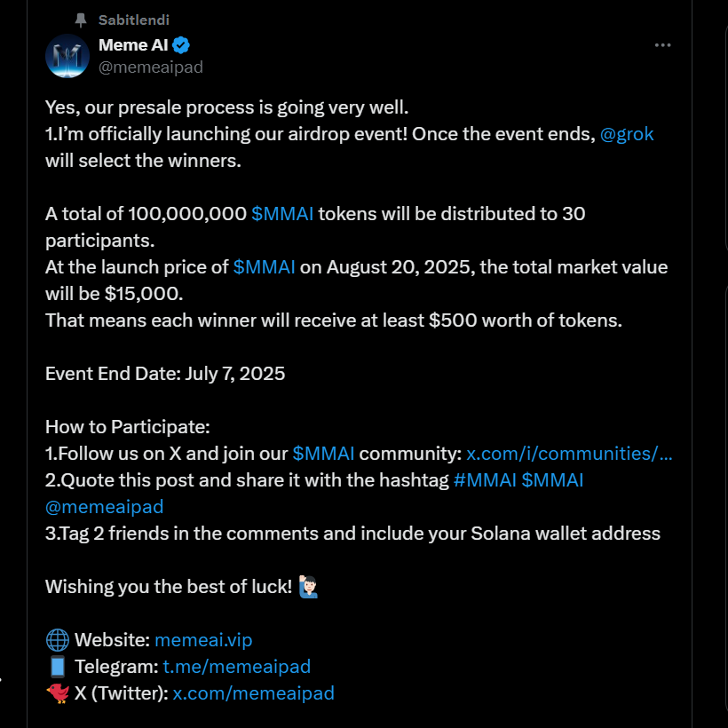Viewport: 728px width, 728px height.
Task: Click the $MMAI cashtag following #MMAI hashtag
Action: tap(552, 480)
